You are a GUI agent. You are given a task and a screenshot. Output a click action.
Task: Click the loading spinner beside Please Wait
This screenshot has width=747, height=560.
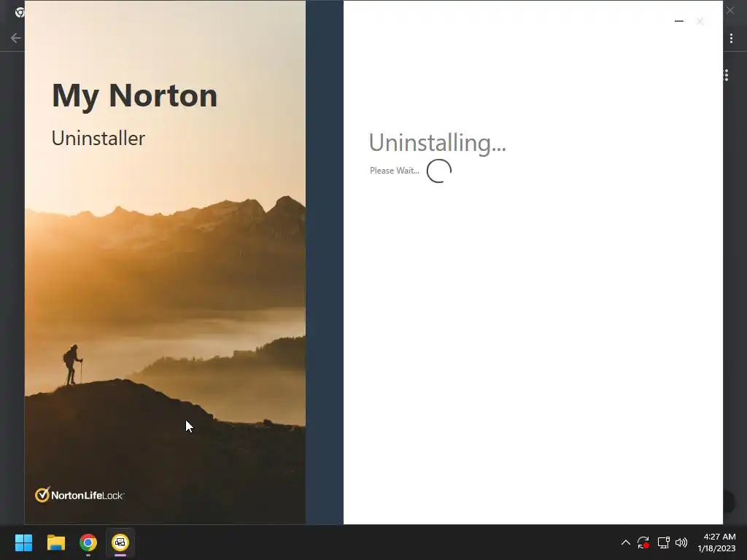pos(438,171)
